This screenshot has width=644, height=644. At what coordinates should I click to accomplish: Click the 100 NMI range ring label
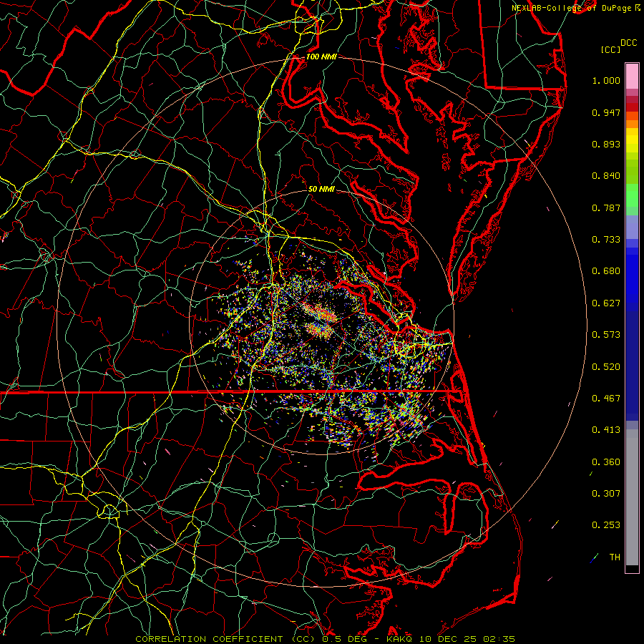[x=321, y=57]
